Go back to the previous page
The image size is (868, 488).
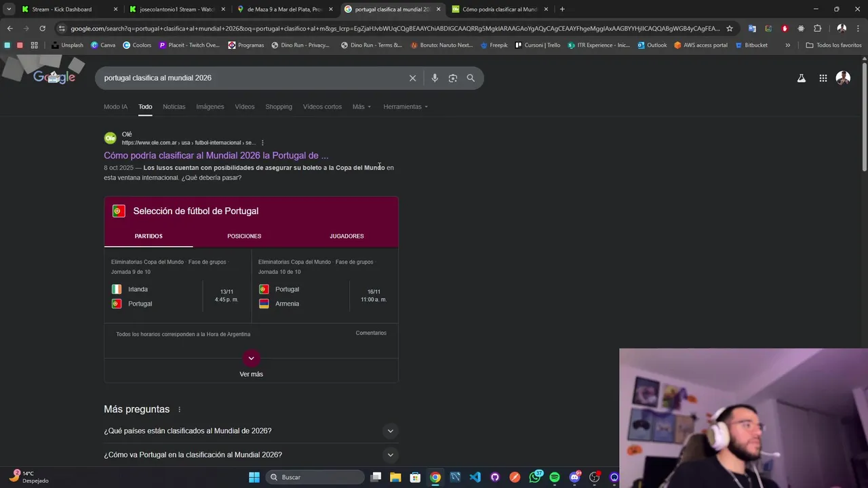[x=9, y=28]
